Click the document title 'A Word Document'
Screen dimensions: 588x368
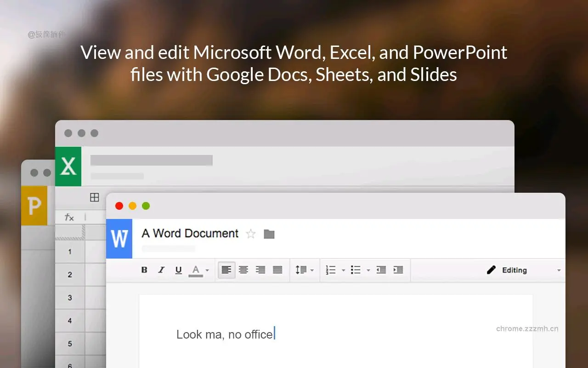pos(190,233)
